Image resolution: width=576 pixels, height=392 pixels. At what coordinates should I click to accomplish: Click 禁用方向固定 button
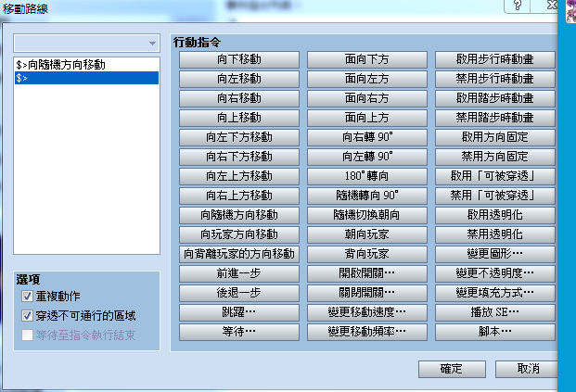[x=494, y=157]
